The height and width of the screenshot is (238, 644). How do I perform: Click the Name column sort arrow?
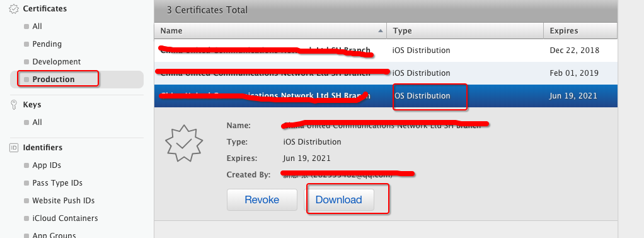[x=381, y=31]
